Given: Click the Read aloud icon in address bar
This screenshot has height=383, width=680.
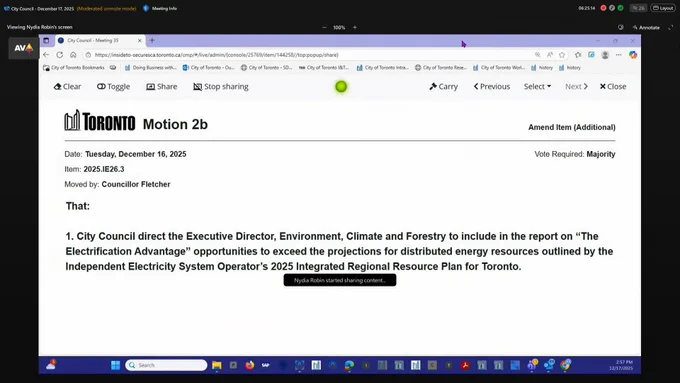Looking at the screenshot, I should (550, 55).
